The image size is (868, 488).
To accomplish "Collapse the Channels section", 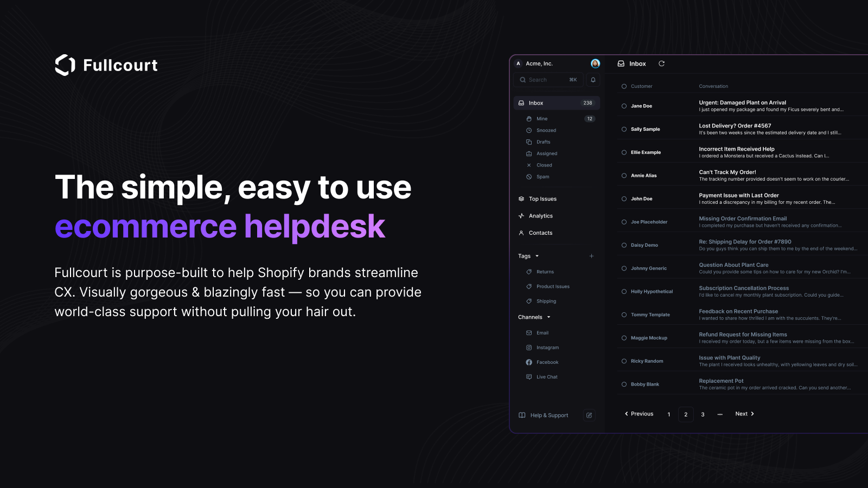I will [x=534, y=317].
